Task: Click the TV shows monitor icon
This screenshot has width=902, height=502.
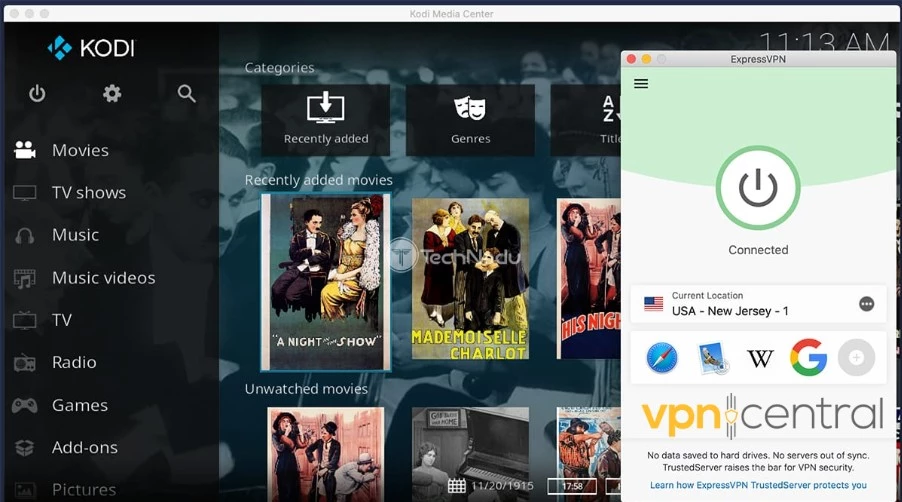Action: coord(25,193)
